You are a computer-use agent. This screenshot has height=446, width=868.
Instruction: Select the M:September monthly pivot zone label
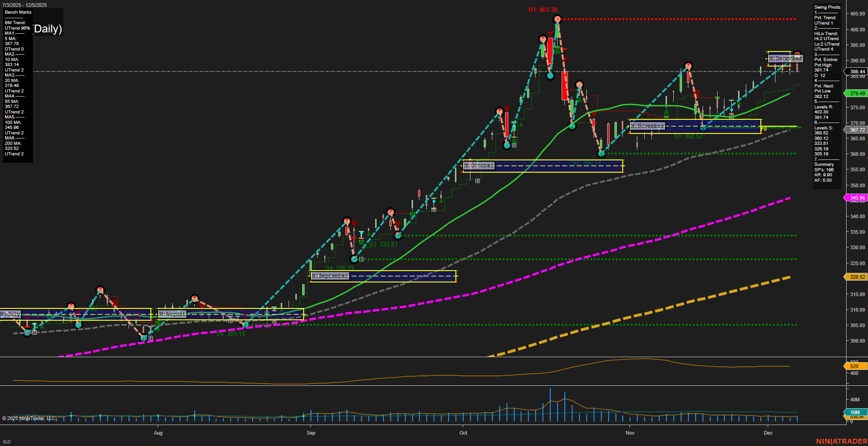coord(329,276)
